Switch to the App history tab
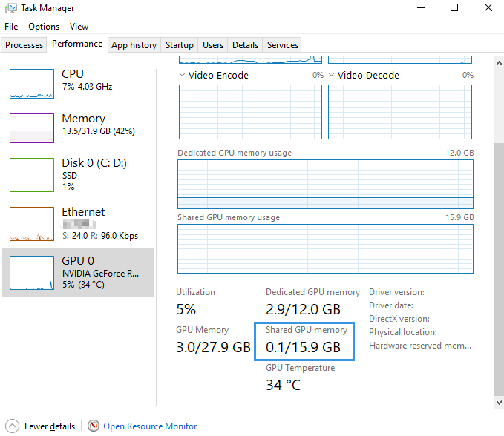The image size is (504, 436). click(134, 45)
